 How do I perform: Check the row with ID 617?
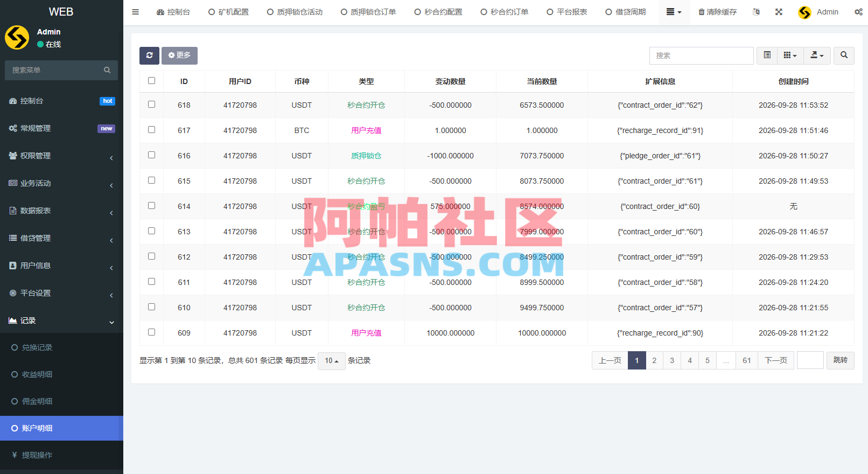coord(151,130)
